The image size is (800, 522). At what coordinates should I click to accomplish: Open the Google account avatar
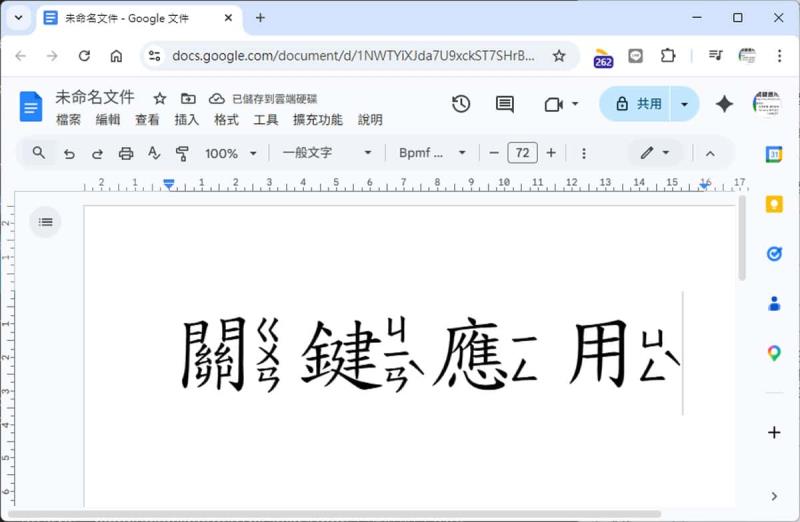tap(766, 104)
